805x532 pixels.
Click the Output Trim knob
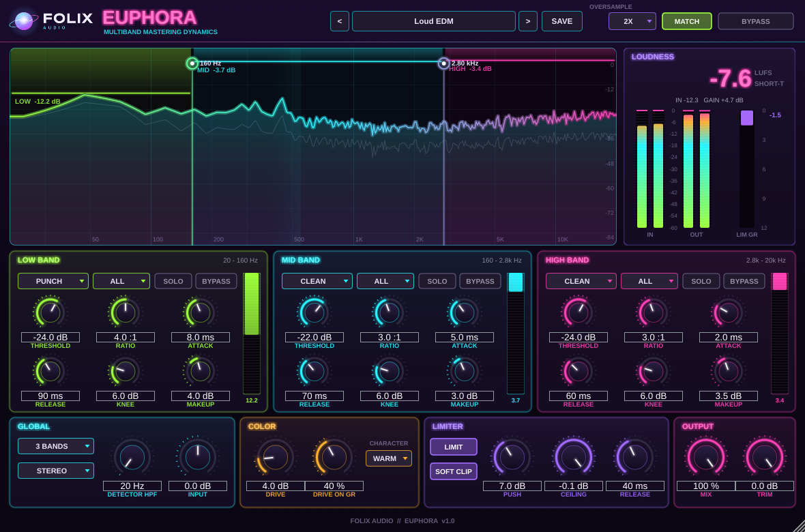[765, 457]
